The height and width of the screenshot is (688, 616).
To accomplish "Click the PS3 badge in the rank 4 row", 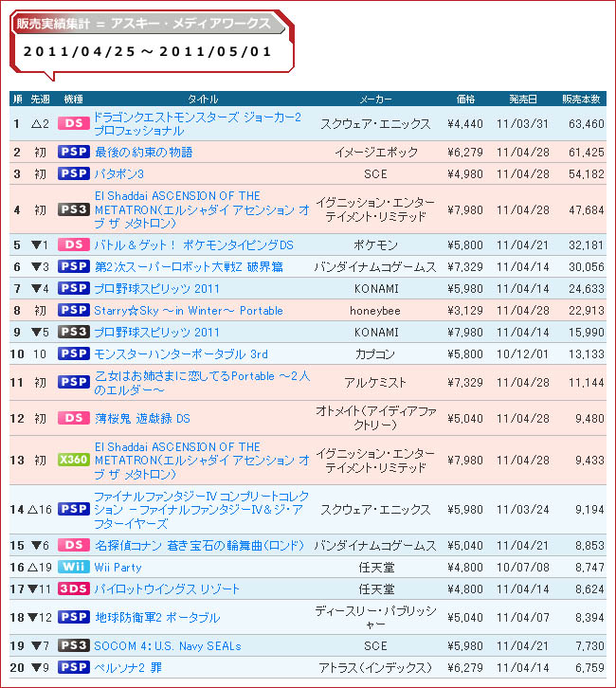I will pos(74,209).
